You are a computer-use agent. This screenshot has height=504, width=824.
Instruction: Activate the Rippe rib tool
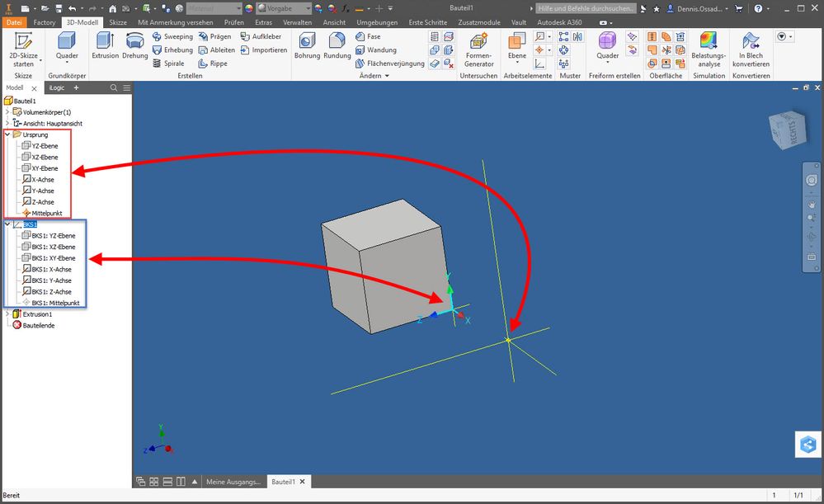[x=213, y=64]
